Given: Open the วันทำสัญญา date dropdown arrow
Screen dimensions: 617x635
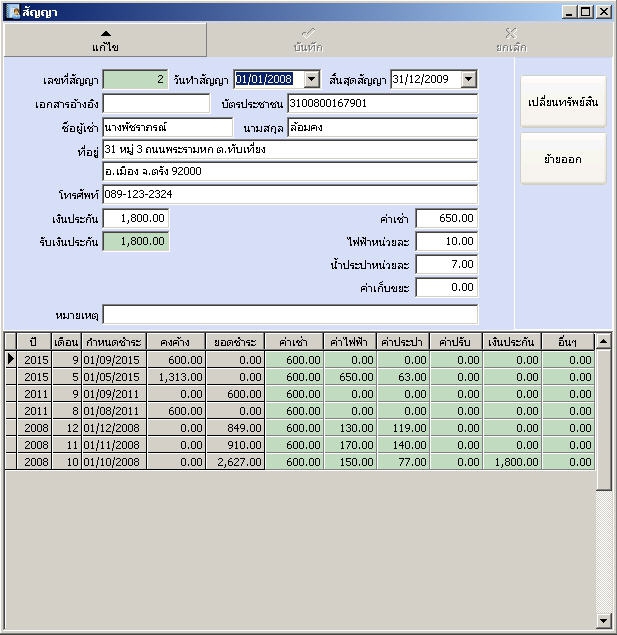Looking at the screenshot, I should click(312, 79).
